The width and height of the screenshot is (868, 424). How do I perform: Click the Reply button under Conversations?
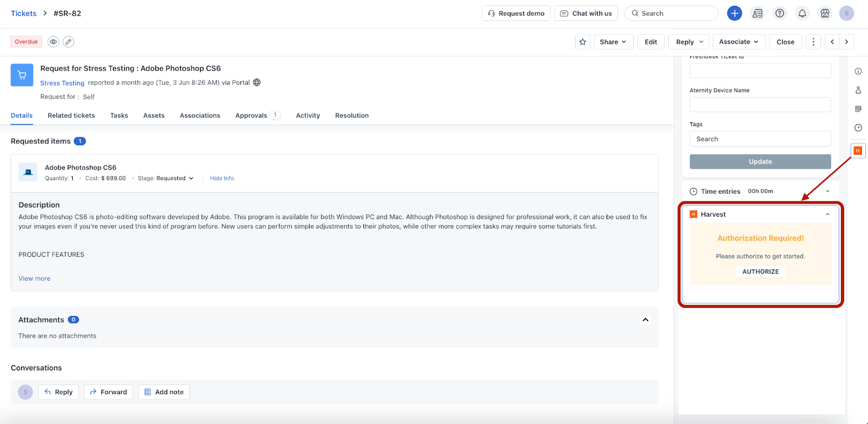click(x=59, y=392)
